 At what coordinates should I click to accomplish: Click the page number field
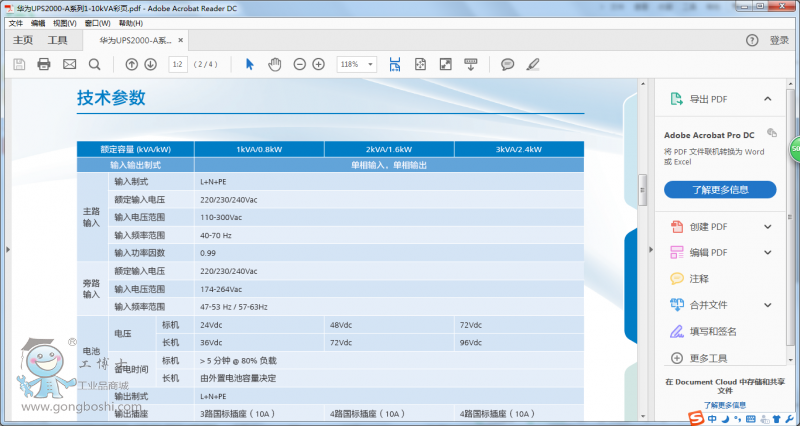(x=178, y=64)
